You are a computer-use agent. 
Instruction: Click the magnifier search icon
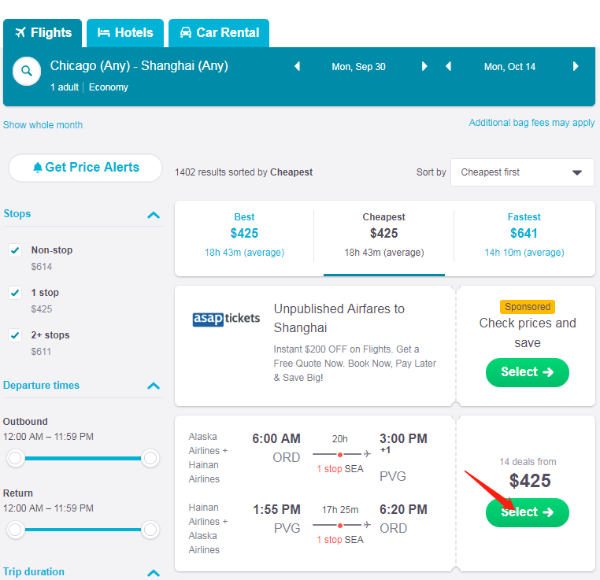[x=26, y=71]
